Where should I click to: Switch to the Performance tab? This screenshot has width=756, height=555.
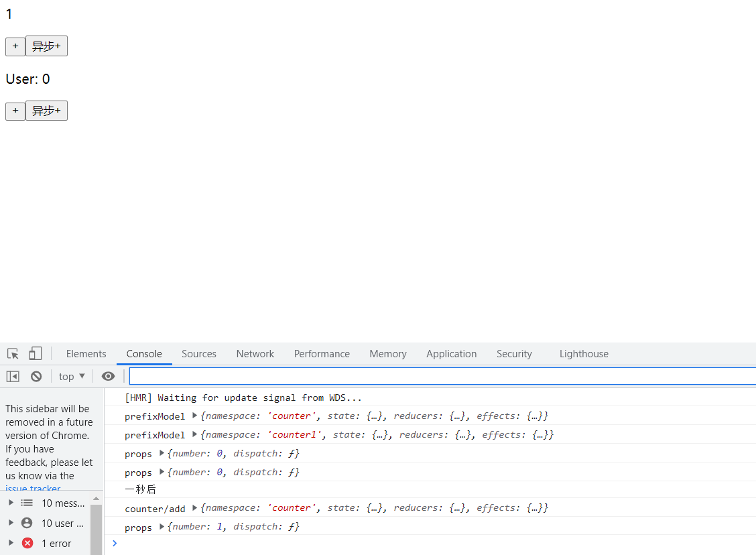coord(322,354)
